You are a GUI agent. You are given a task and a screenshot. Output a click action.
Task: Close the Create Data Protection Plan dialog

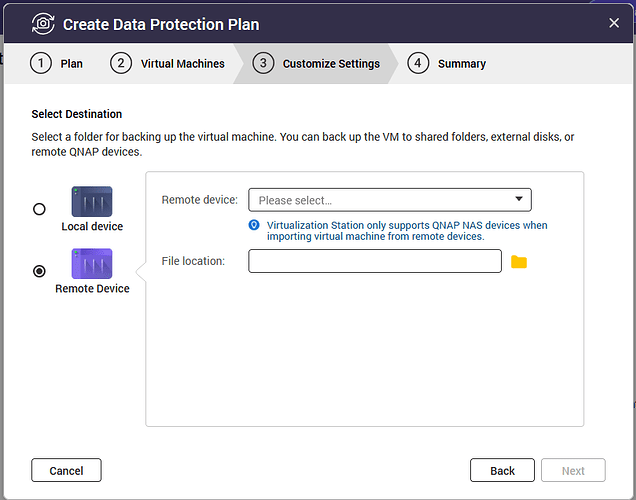click(x=614, y=23)
